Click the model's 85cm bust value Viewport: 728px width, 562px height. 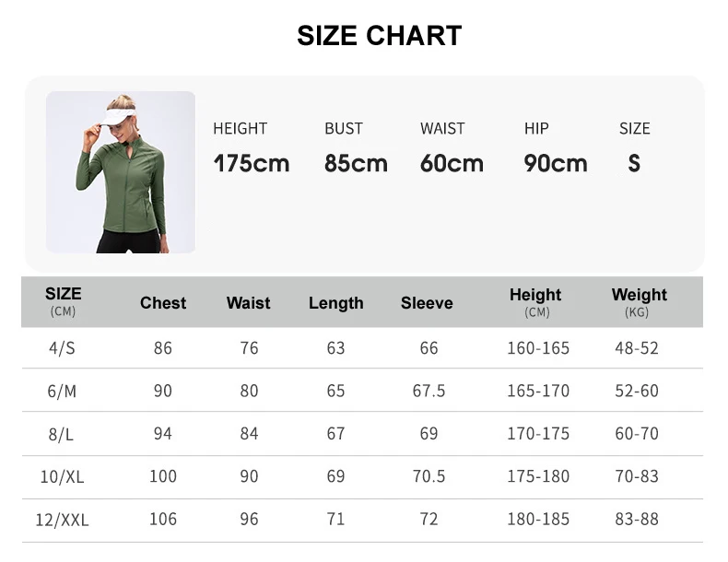point(356,164)
